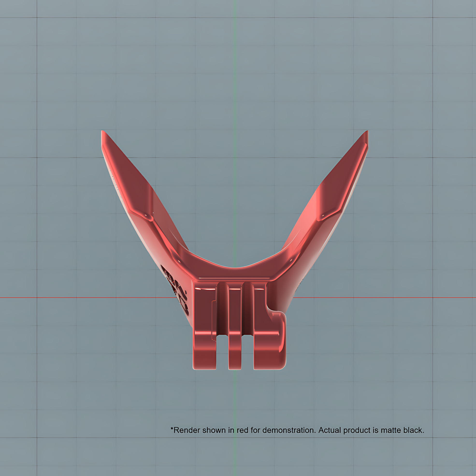Viewport: 476px width, 476px height.
Task: Click the render disclaimer caption text
Action: 297,430
